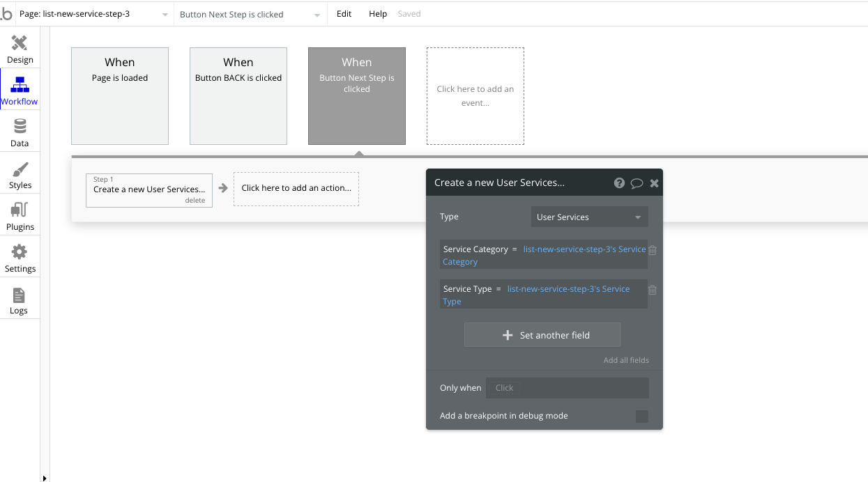Click the Only when condition field
868x482 pixels.
point(567,388)
